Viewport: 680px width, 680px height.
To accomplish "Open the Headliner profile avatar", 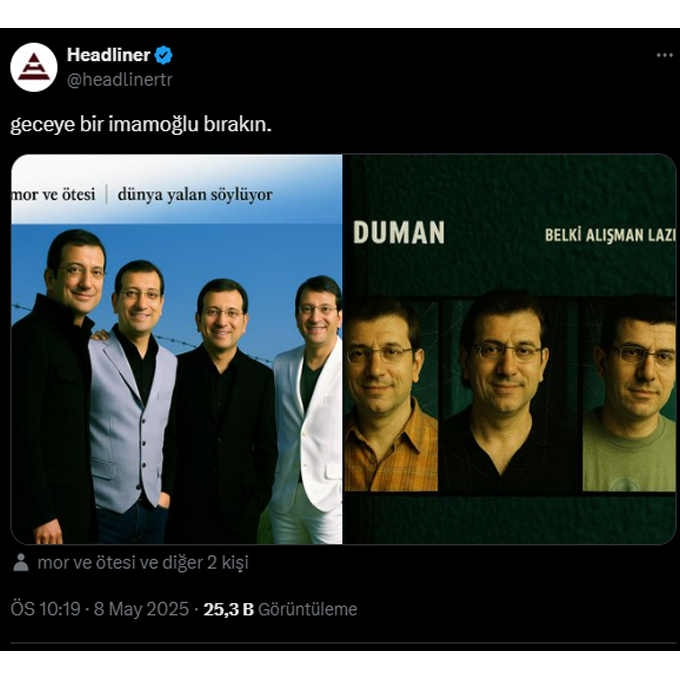I will pyautogui.click(x=34, y=67).
